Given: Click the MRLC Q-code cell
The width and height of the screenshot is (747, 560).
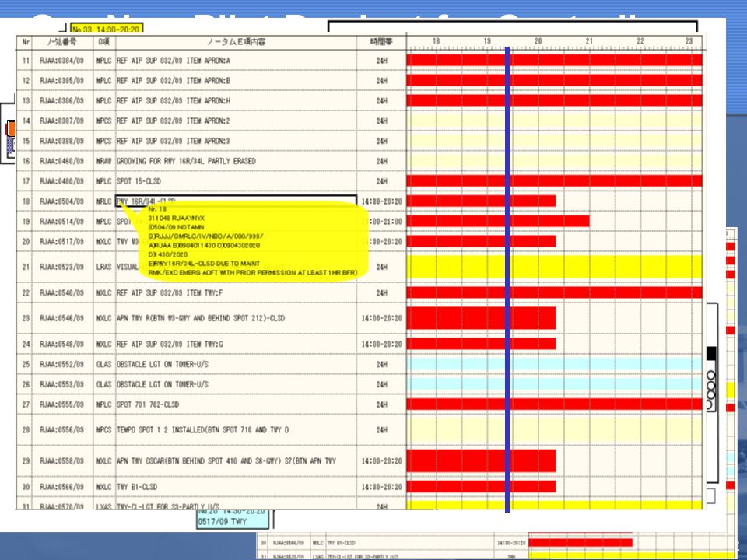Looking at the screenshot, I should tap(103, 201).
